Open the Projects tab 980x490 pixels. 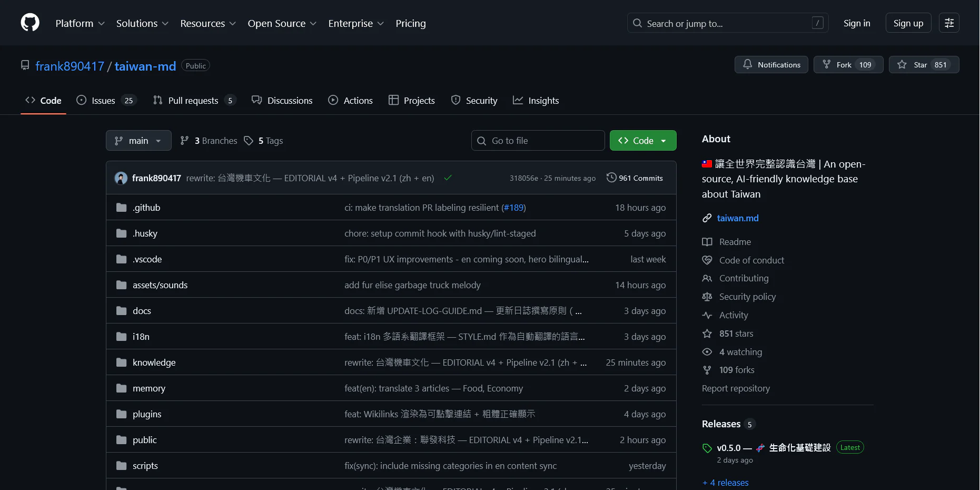click(412, 100)
